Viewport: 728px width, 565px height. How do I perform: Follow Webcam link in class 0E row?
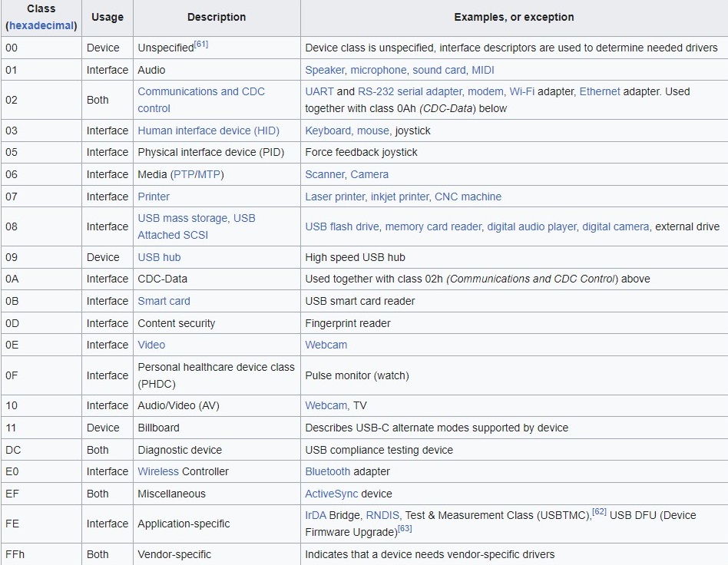[x=326, y=345]
